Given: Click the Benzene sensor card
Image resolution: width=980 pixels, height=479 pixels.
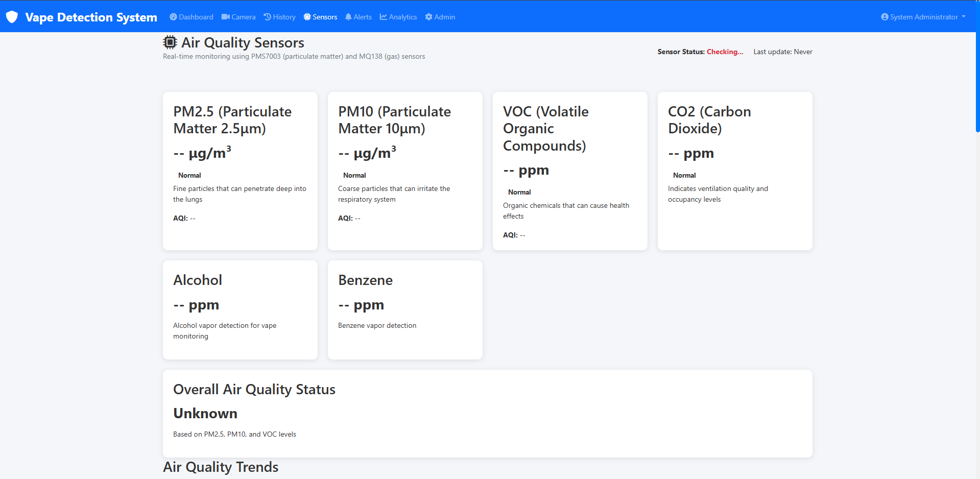Looking at the screenshot, I should click(x=405, y=309).
